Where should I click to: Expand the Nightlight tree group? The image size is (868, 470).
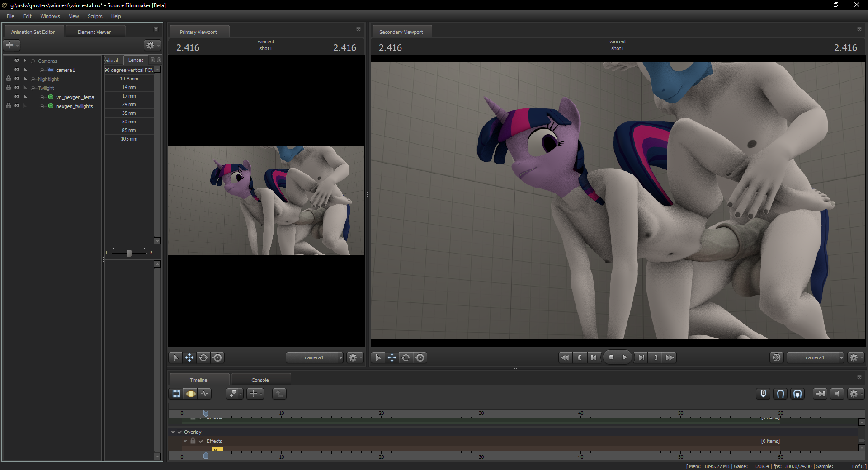click(33, 79)
